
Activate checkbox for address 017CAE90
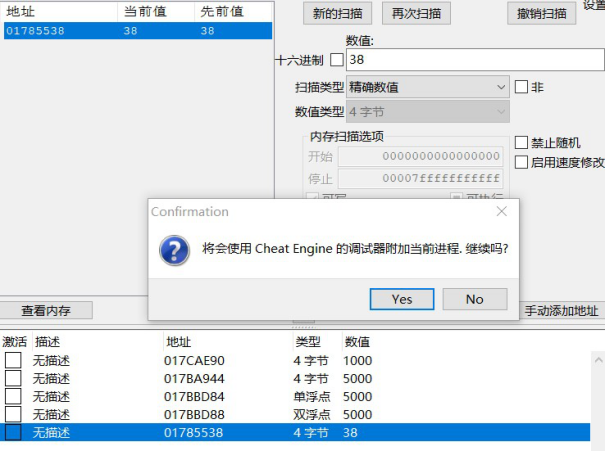click(x=13, y=360)
